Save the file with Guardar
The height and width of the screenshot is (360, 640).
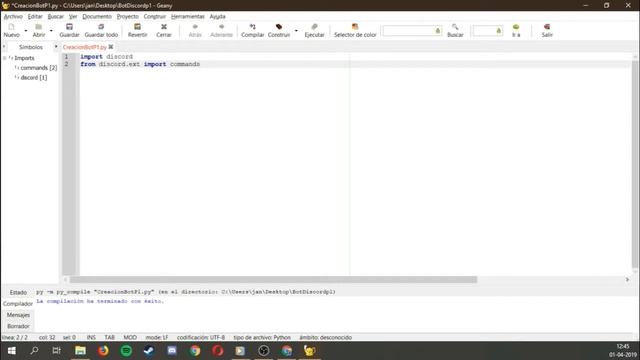(x=69, y=31)
